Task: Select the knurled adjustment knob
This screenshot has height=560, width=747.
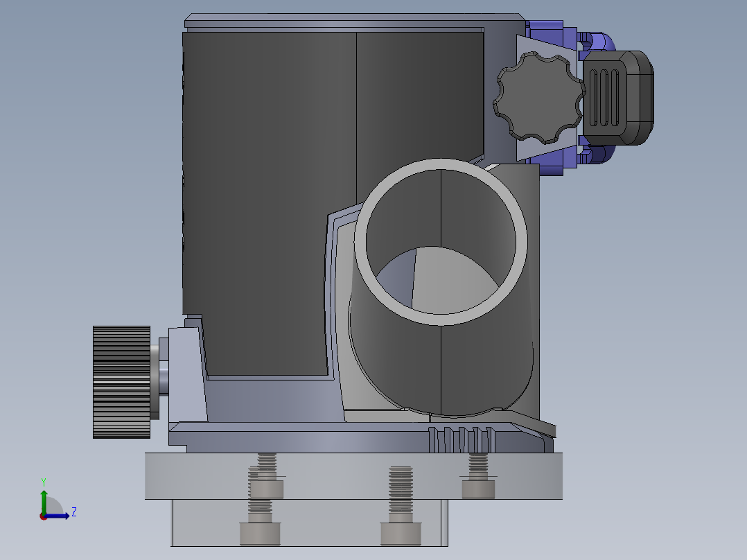Action: (121, 383)
